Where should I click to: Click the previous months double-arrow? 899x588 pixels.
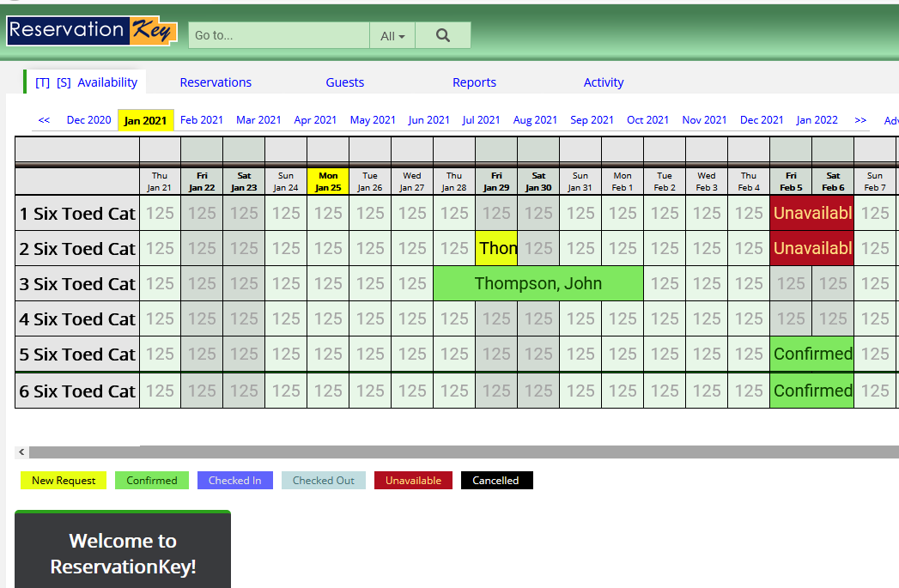44,120
